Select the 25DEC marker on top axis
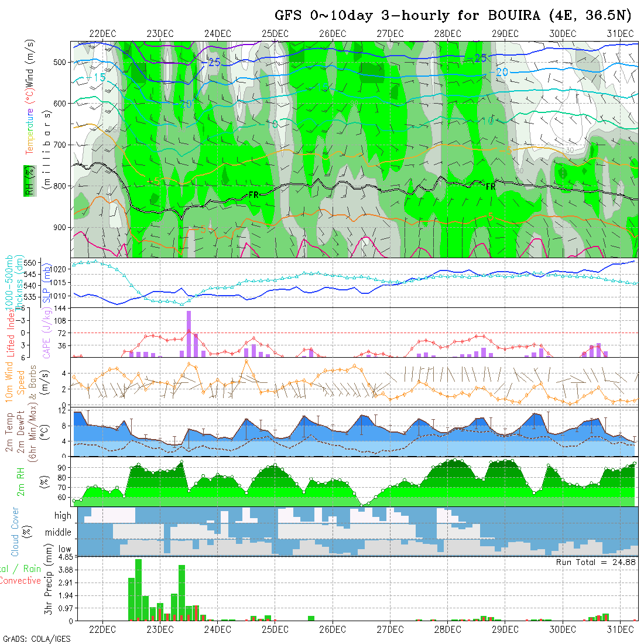Viewport: 644px width, 644px height. (275, 33)
